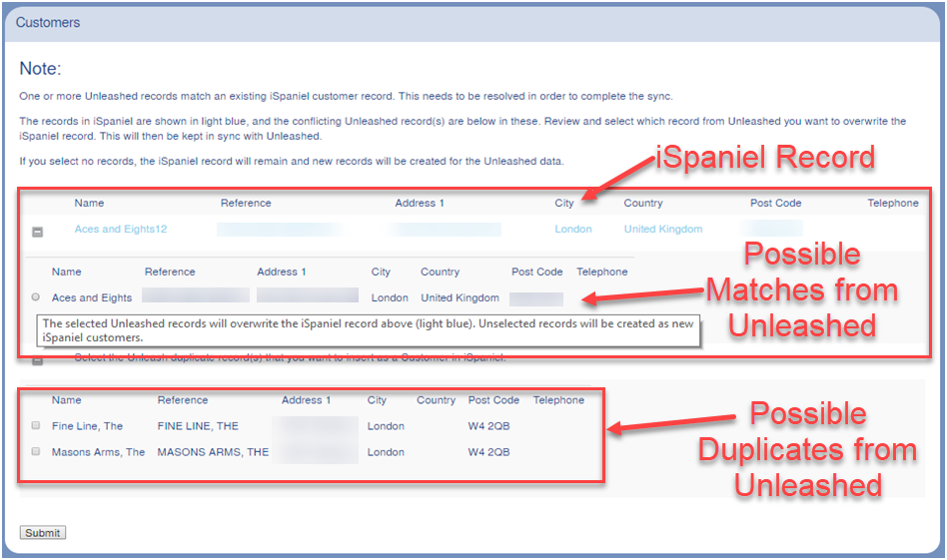
Task: Tick the Fine Line, The checkbox
Action: tap(36, 425)
